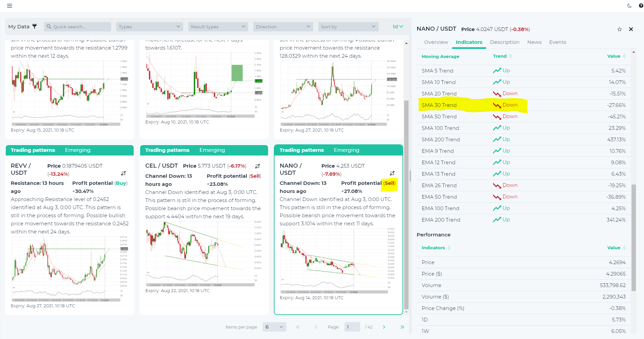Open CEL / USDT card external link icon

257,166
